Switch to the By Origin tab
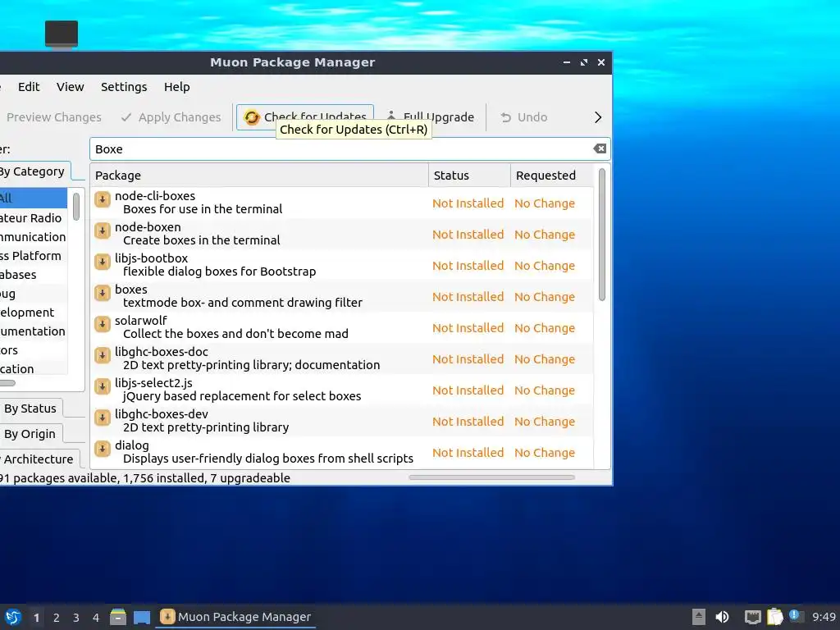The height and width of the screenshot is (630, 840). 30,434
